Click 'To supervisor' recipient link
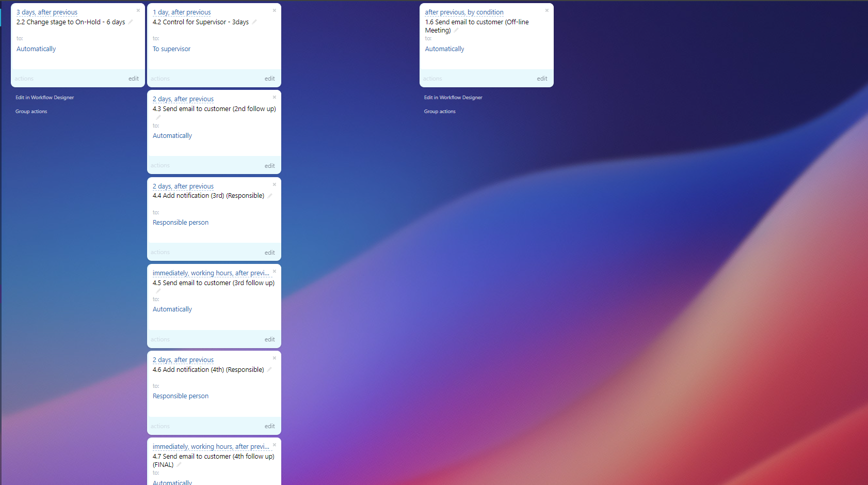This screenshot has height=485, width=868. point(171,49)
